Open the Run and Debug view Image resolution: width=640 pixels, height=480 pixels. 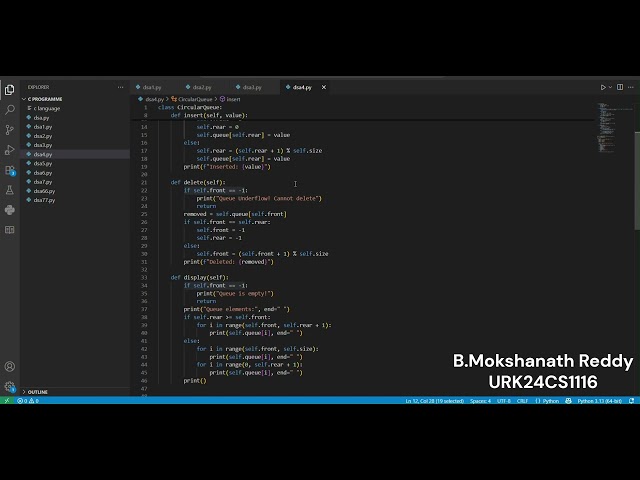click(x=10, y=149)
